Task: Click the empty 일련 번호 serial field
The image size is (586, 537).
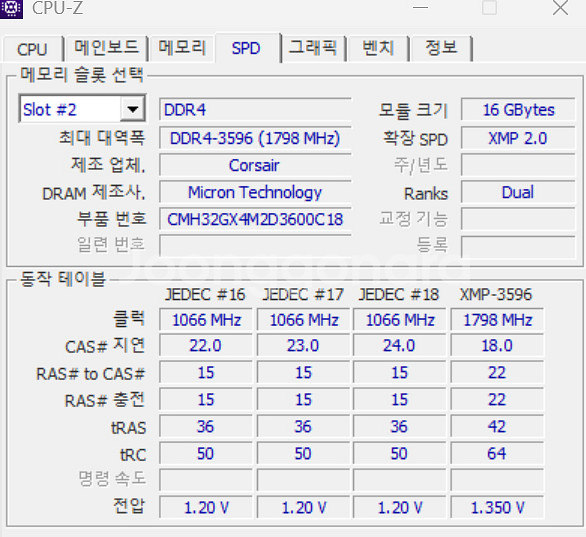Action: [x=255, y=246]
